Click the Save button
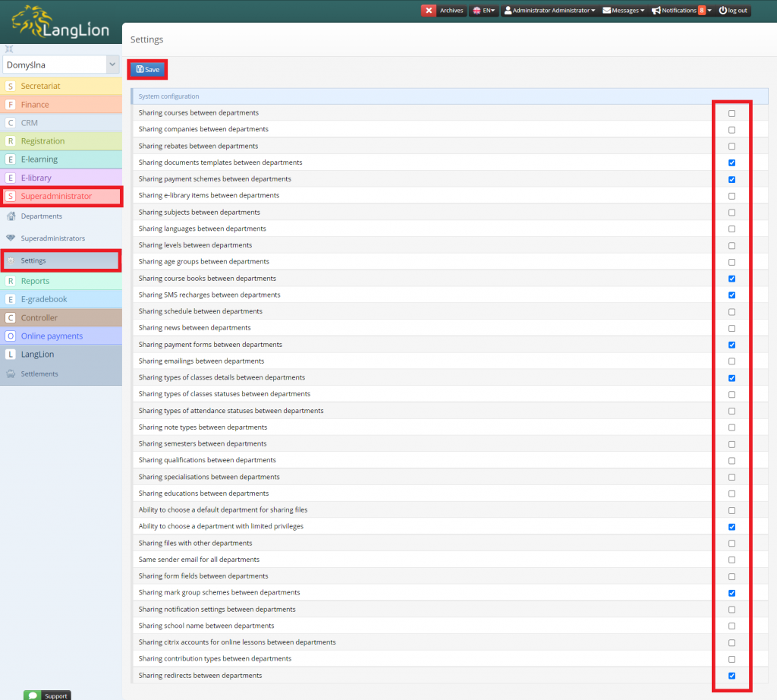Image resolution: width=777 pixels, height=700 pixels. coord(146,68)
